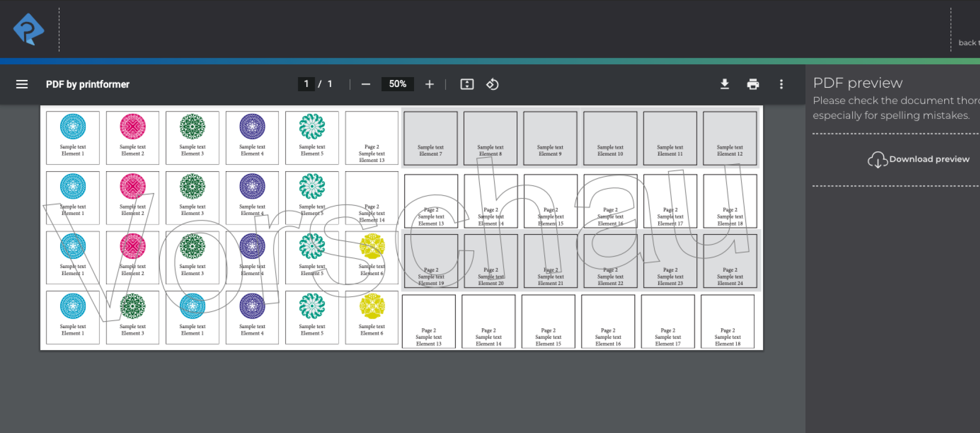The height and width of the screenshot is (433, 980).
Task: Rotate the PDF counterclockwise
Action: click(x=492, y=84)
